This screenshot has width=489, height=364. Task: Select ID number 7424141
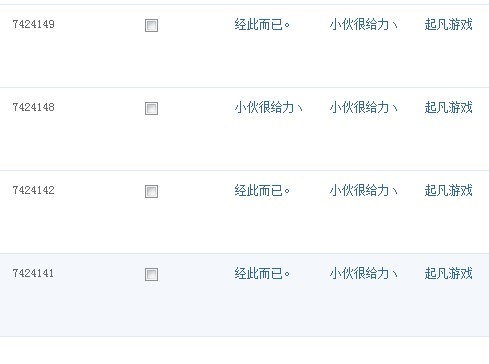(x=33, y=273)
